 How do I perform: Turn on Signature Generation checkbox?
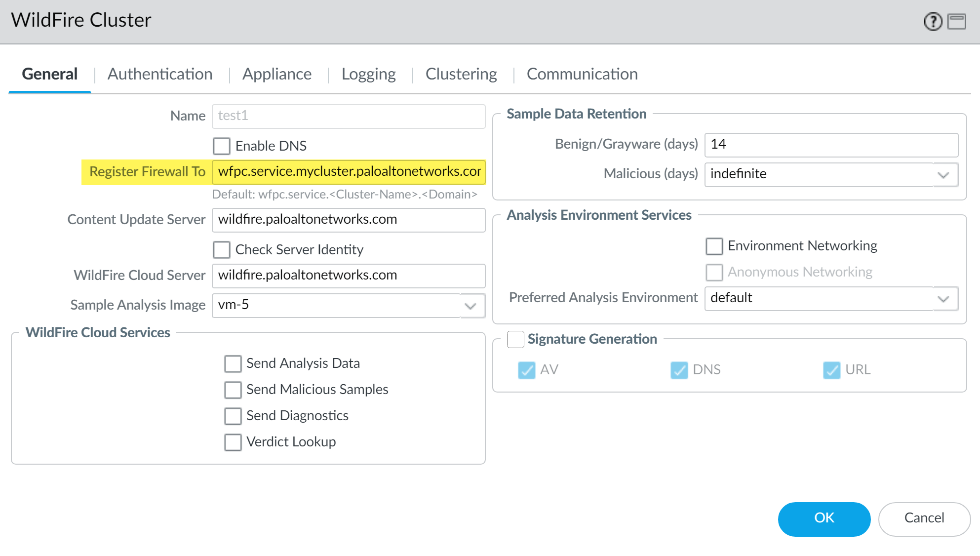tap(515, 339)
